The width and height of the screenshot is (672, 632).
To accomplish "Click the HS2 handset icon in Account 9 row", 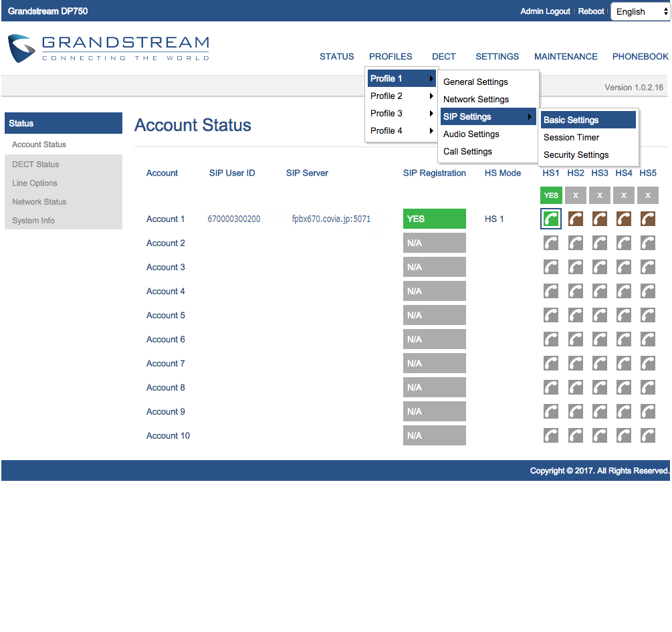I will pyautogui.click(x=576, y=411).
